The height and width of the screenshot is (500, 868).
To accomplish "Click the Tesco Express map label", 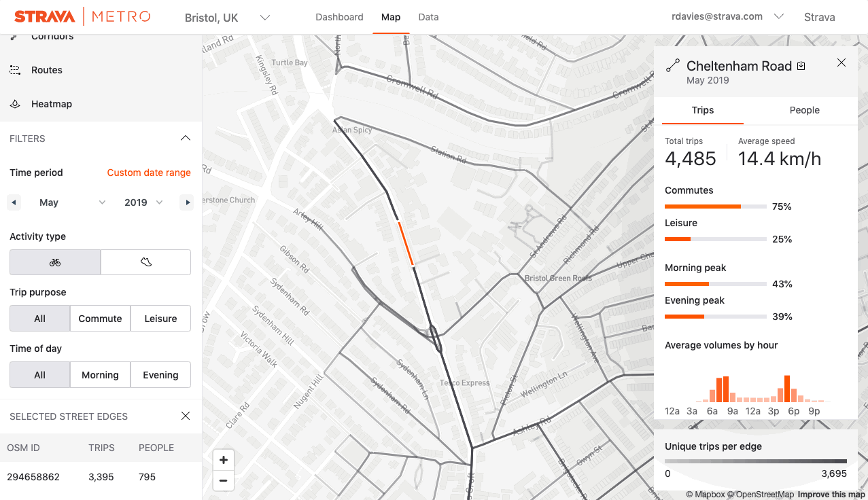I will (x=464, y=382).
